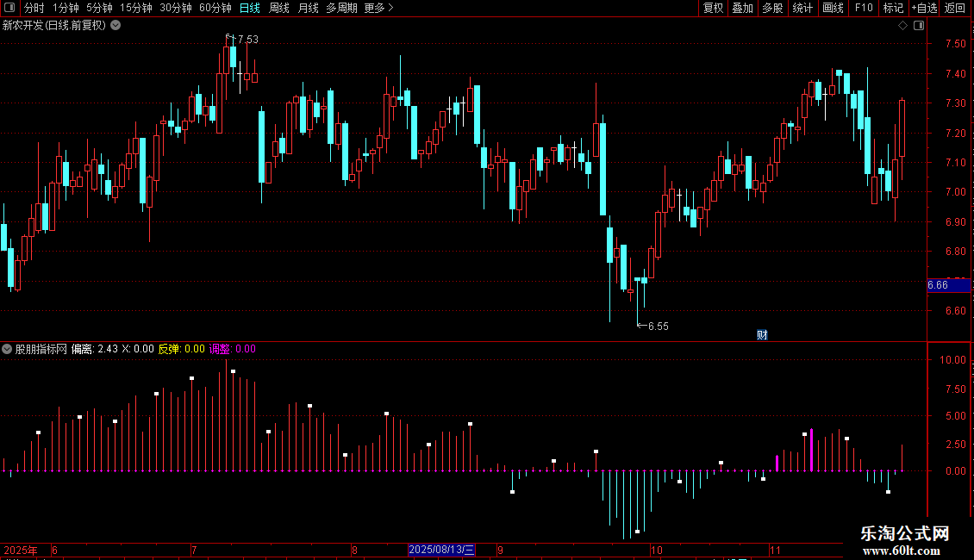
Task: Select the 15分钟 period tab
Action: (x=136, y=8)
